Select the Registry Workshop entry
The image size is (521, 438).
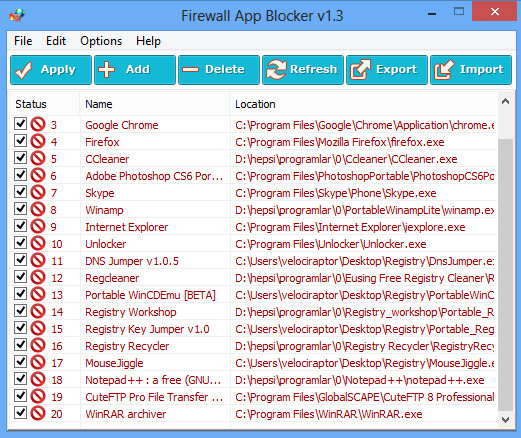(131, 312)
